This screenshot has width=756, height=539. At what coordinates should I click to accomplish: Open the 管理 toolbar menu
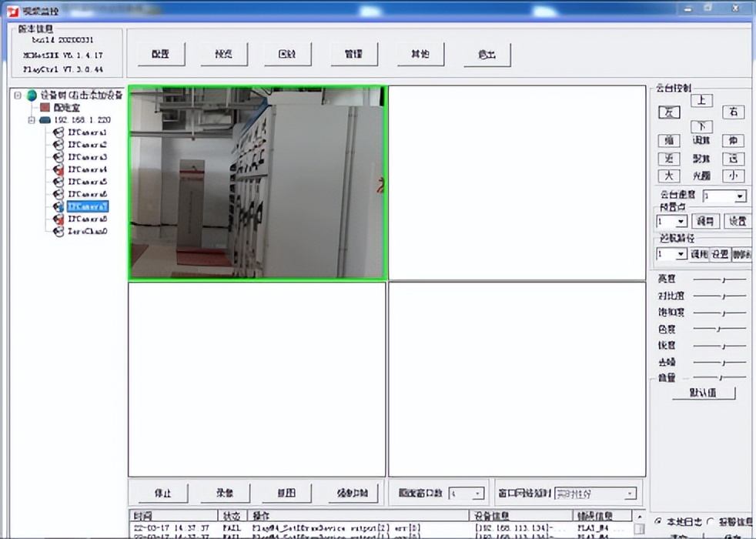coord(354,54)
